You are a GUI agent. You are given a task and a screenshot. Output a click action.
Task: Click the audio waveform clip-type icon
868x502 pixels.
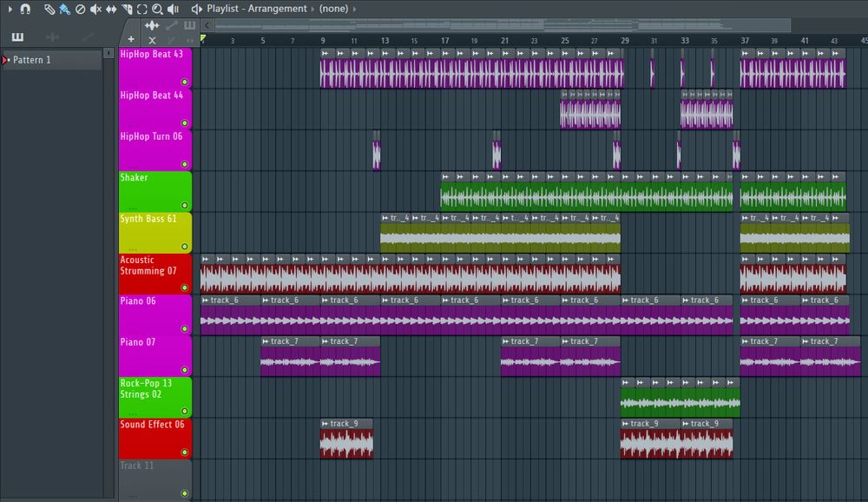coord(152,25)
